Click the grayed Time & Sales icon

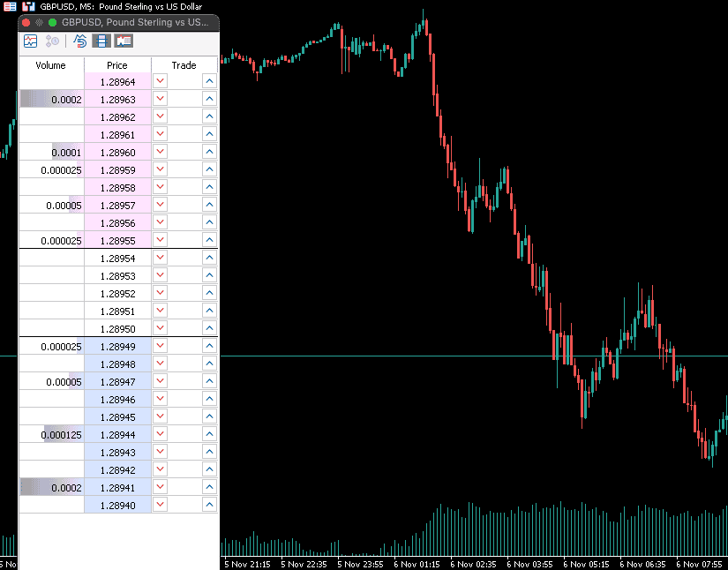[x=52, y=41]
